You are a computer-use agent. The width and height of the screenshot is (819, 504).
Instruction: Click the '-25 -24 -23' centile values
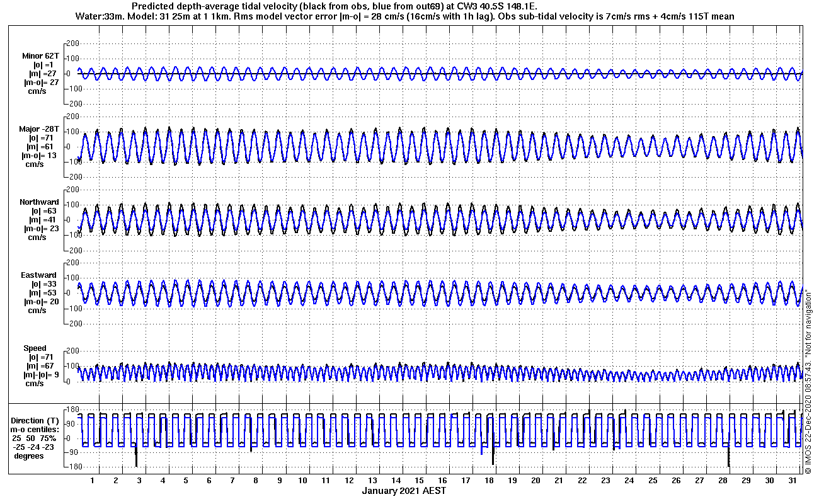[34, 447]
